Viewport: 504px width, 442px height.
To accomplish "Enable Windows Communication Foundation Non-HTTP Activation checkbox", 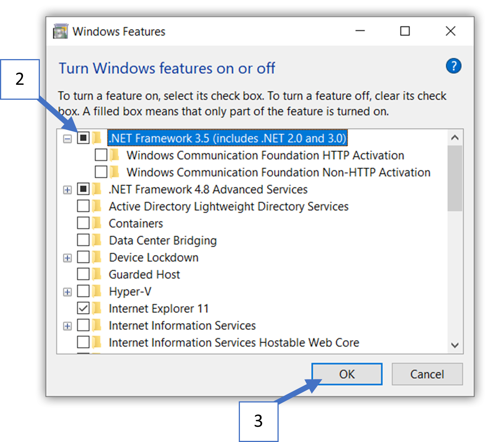I will coord(101,172).
